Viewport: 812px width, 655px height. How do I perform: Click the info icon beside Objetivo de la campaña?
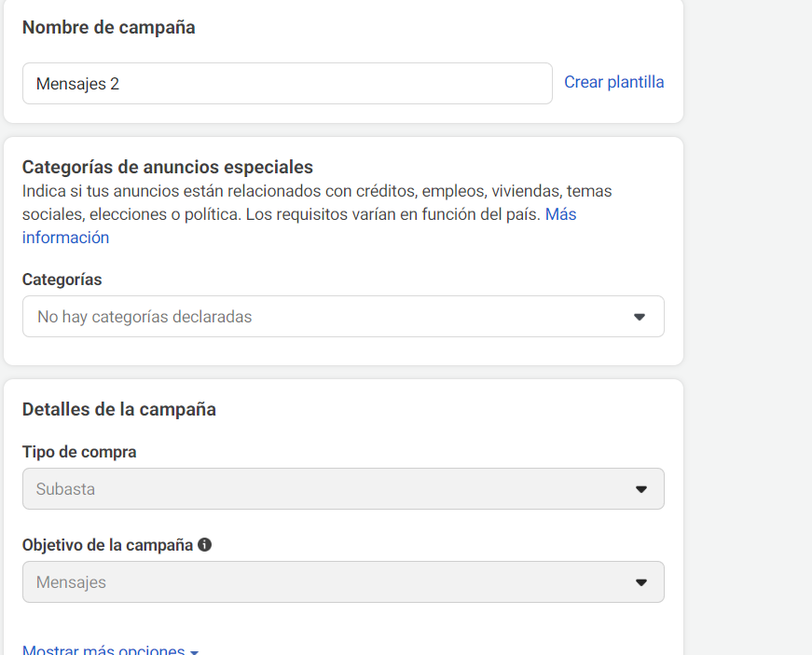coord(204,544)
